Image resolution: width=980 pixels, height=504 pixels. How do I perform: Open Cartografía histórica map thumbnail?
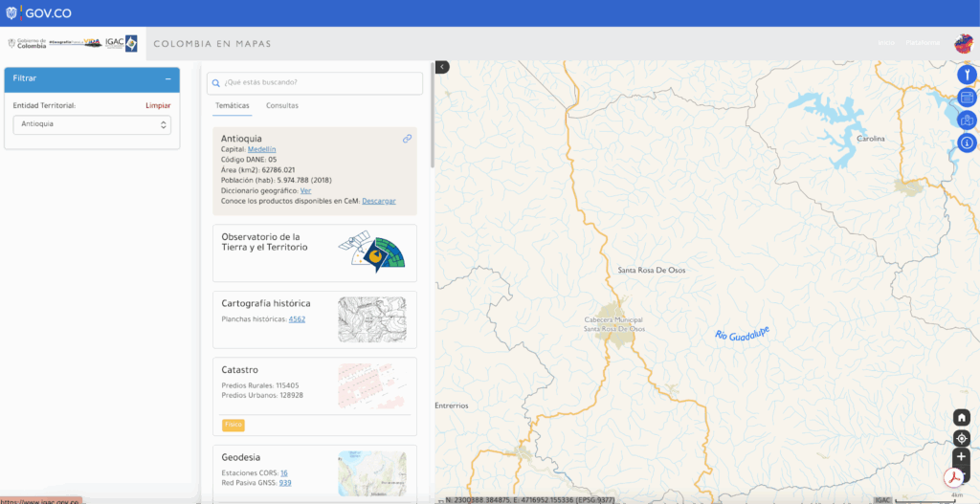[x=371, y=319]
